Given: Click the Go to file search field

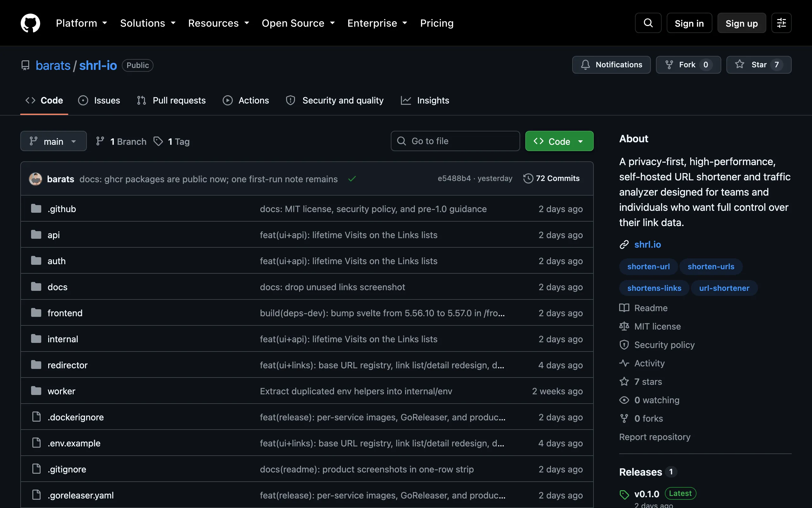Looking at the screenshot, I should pos(455,141).
